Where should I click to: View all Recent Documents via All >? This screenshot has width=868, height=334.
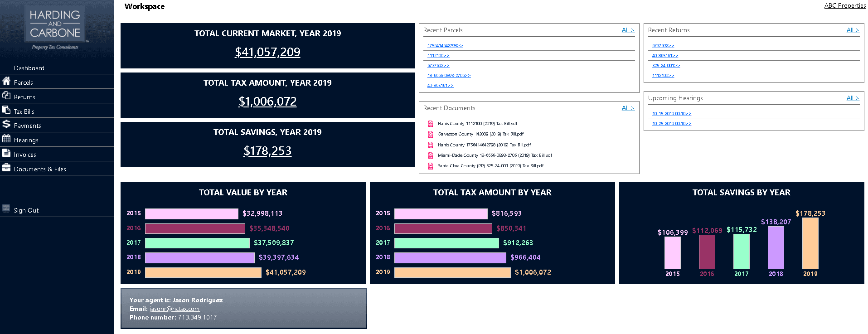[628, 108]
